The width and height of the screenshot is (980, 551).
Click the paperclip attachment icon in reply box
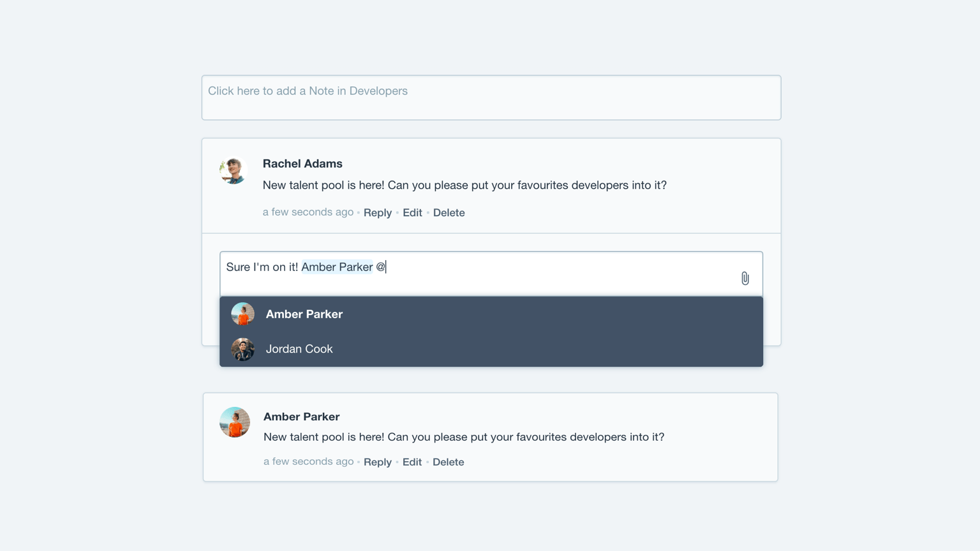click(745, 278)
